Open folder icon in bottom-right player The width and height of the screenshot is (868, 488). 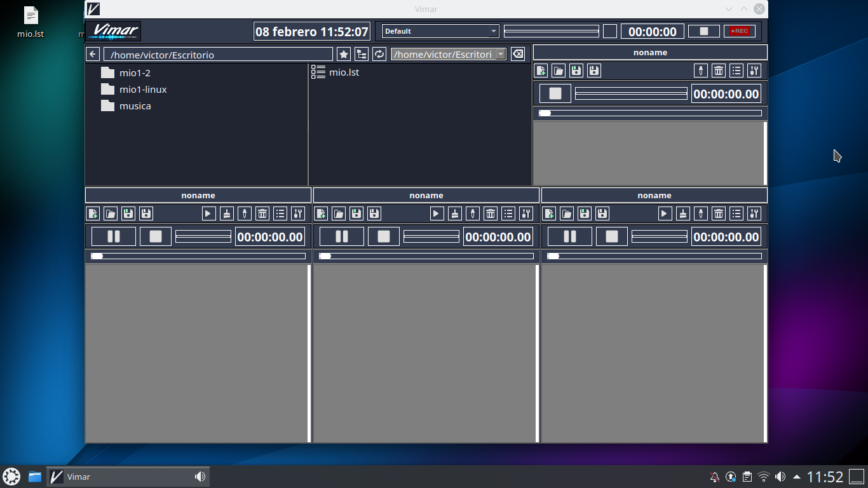pyautogui.click(x=567, y=213)
